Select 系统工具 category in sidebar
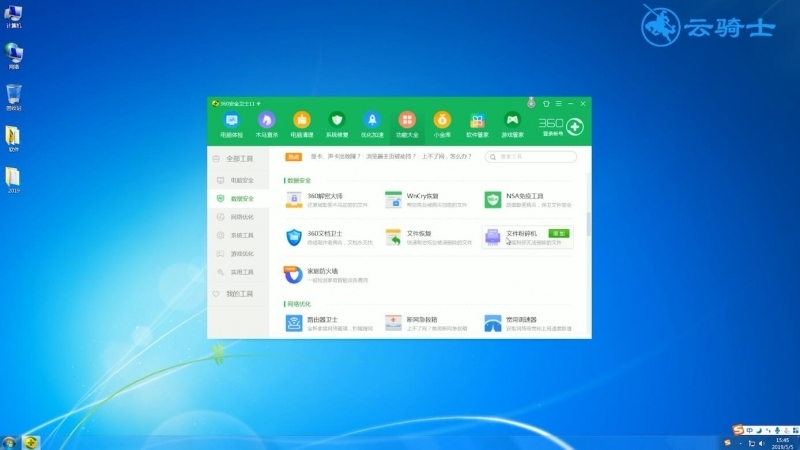The height and width of the screenshot is (450, 800). point(238,235)
